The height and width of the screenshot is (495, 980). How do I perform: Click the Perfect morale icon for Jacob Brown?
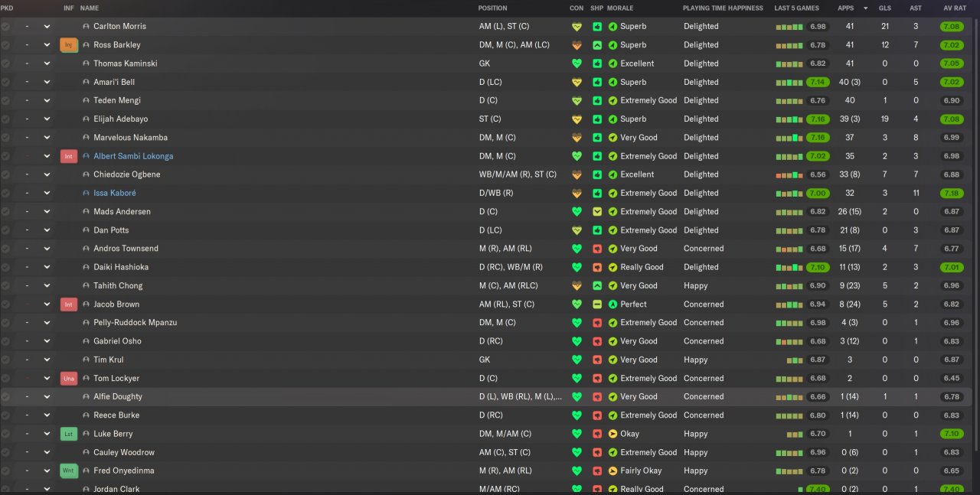[x=612, y=304]
